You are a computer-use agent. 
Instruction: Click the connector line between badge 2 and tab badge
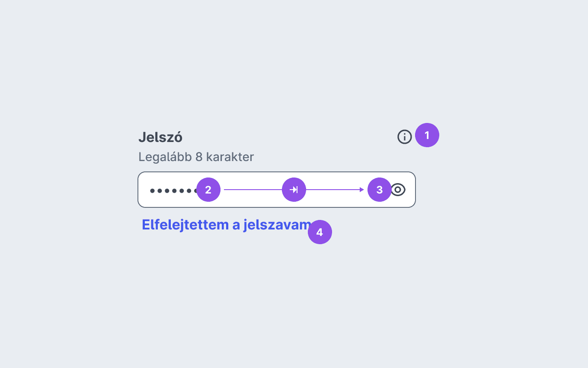tap(251, 190)
